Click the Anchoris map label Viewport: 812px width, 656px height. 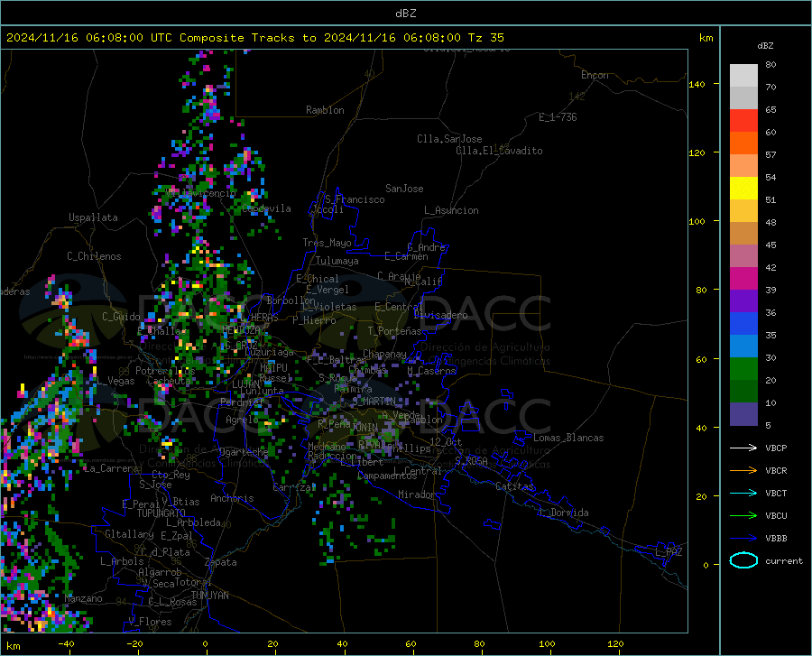coord(232,498)
